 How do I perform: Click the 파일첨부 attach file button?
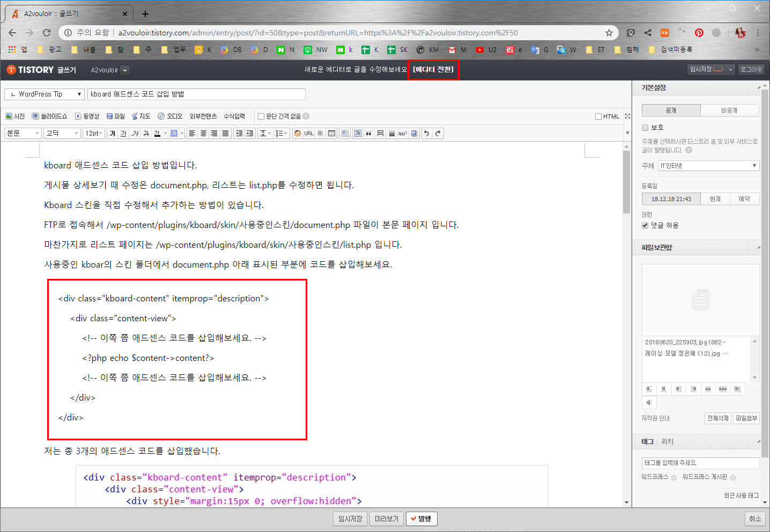(x=746, y=418)
